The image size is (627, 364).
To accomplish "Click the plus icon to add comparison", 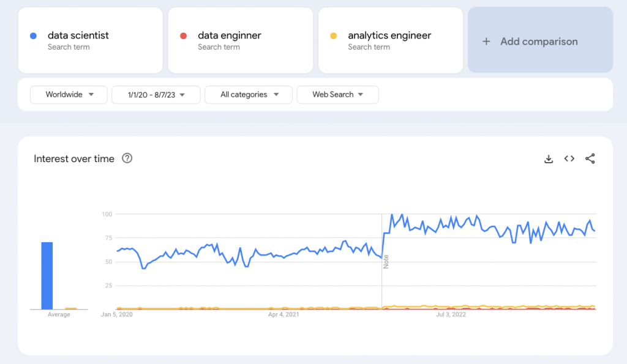I will coord(487,42).
